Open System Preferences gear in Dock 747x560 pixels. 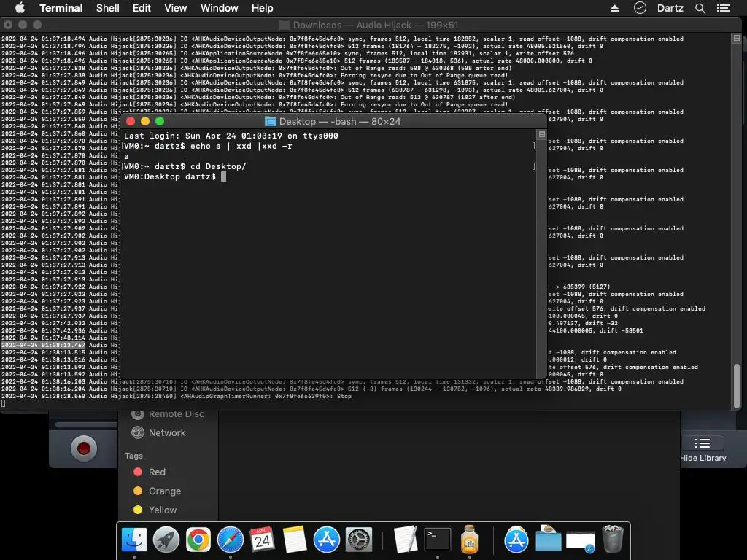pyautogui.click(x=358, y=540)
